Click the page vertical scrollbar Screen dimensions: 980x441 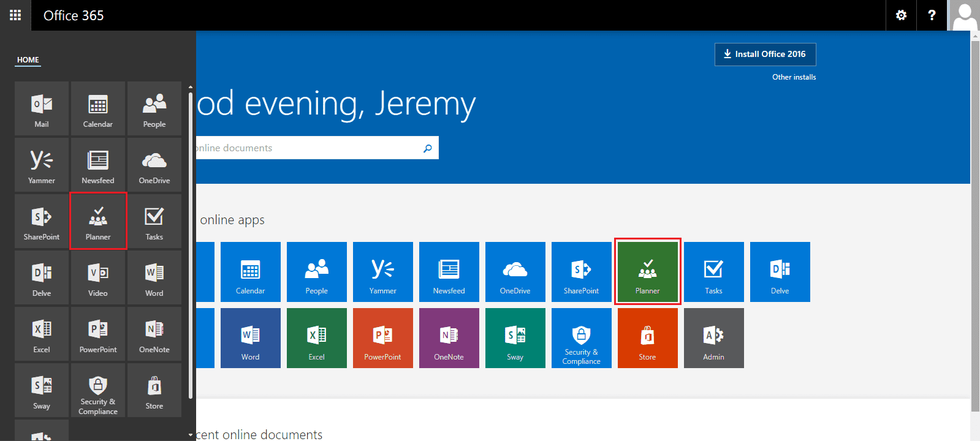[975, 227]
